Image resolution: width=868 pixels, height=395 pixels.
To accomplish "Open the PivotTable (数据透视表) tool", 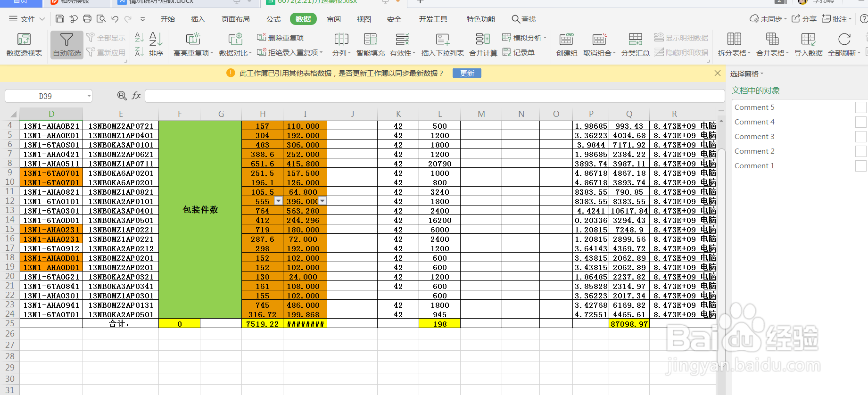I will (24, 45).
